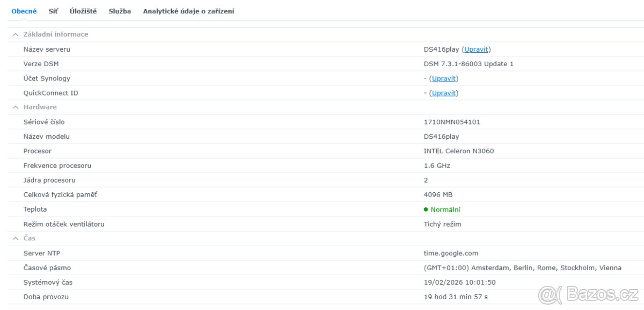Viewport: 644px width, 310px height.
Task: Switch to the Síť tab
Action: pyautogui.click(x=53, y=11)
